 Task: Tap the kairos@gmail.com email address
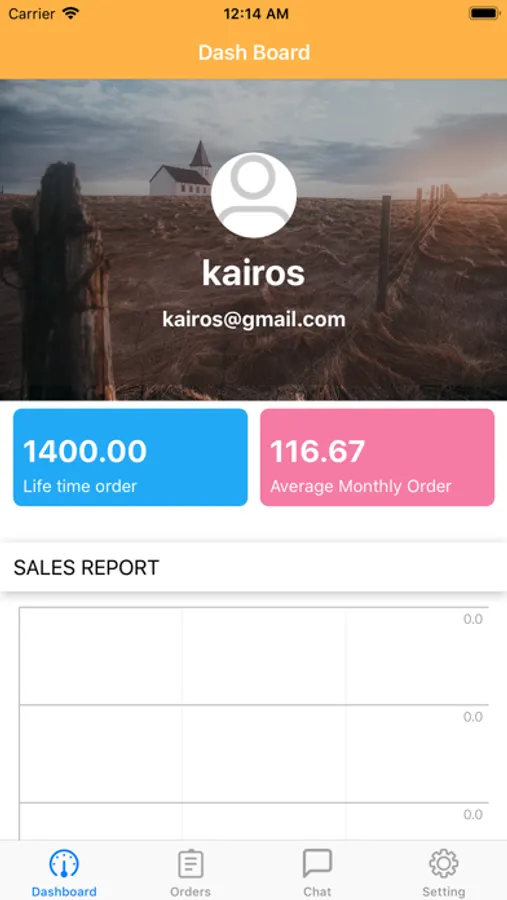point(254,320)
